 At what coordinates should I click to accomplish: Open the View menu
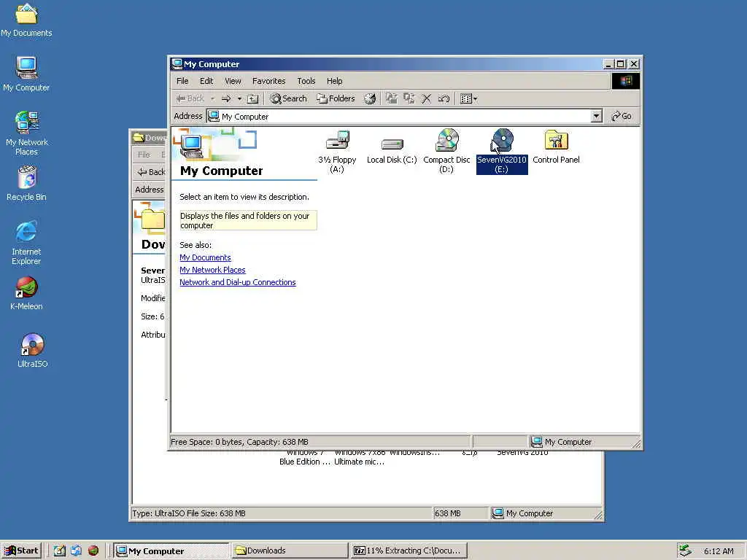pyautogui.click(x=233, y=81)
